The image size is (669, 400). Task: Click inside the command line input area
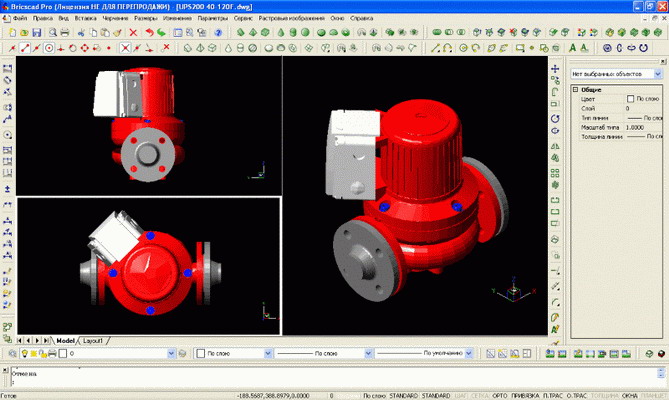point(333,382)
